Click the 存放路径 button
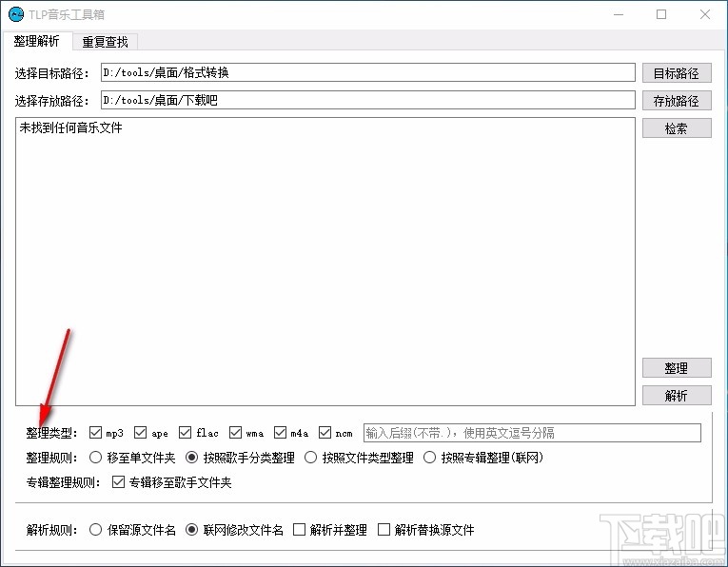 point(677,101)
